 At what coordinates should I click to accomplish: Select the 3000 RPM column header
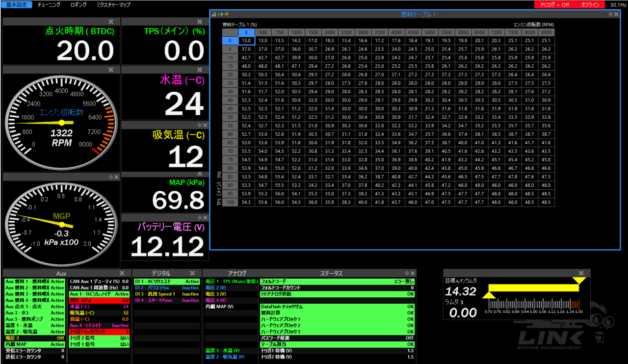point(363,32)
